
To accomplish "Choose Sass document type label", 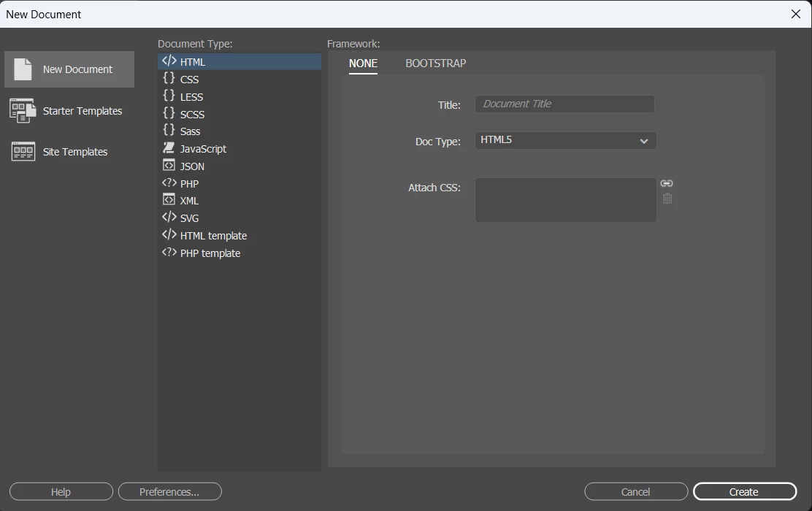I will [x=190, y=131].
